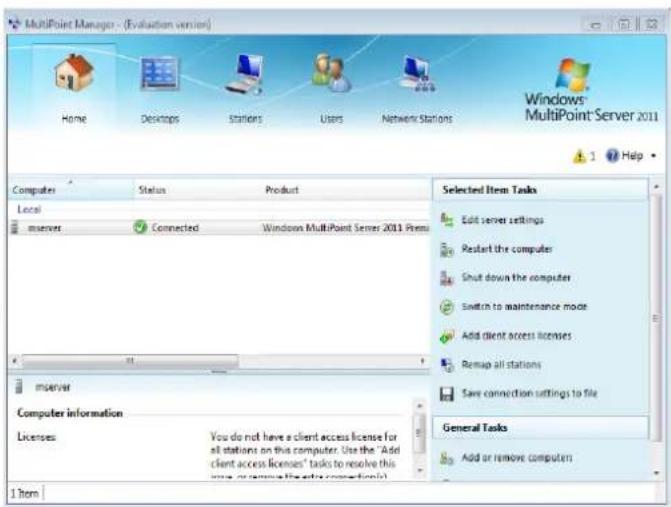671x507 pixels.
Task: Click the Edit server settings icon
Action: tap(447, 220)
